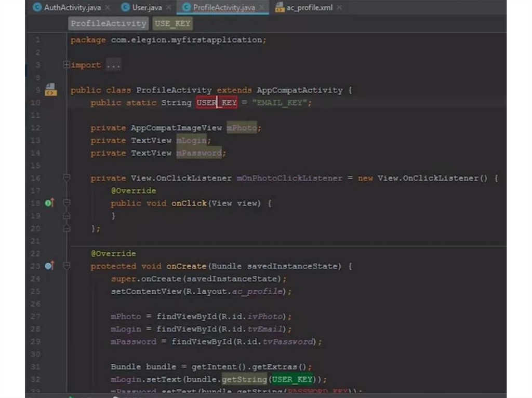Collapse the mOnPhotoClickListener declaration fold
Viewport: 532px width, 398px height.
pyautogui.click(x=66, y=178)
